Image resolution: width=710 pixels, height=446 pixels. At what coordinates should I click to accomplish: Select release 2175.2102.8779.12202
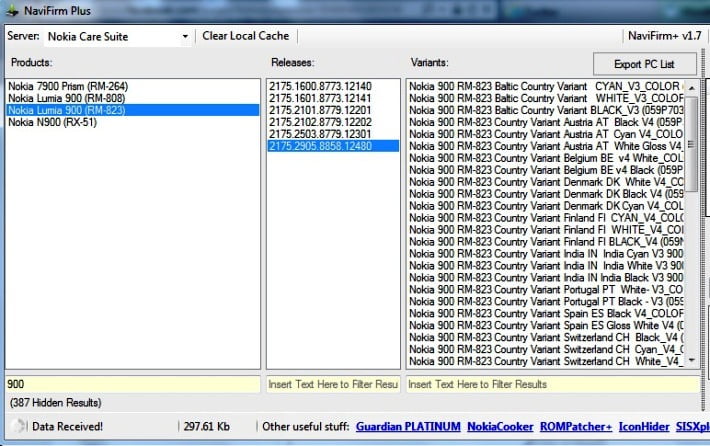[x=333, y=122]
